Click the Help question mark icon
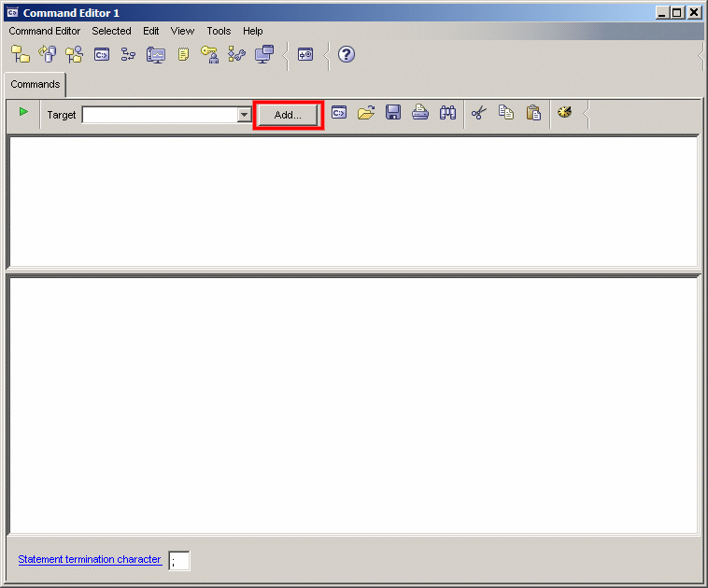The height and width of the screenshot is (588, 708). (x=347, y=55)
